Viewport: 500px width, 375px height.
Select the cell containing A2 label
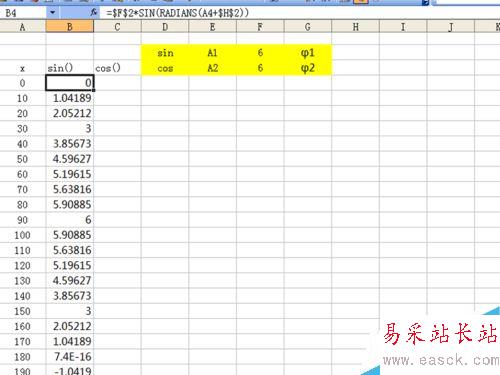(x=213, y=68)
